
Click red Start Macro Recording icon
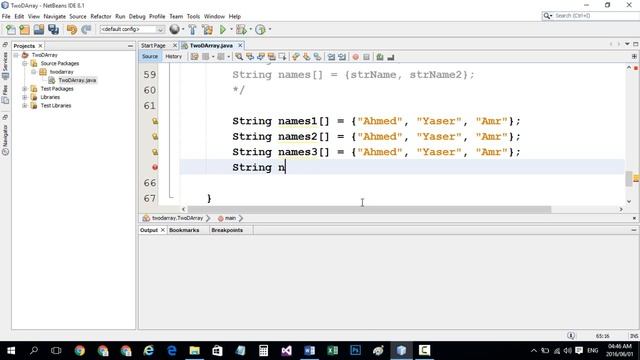(356, 57)
